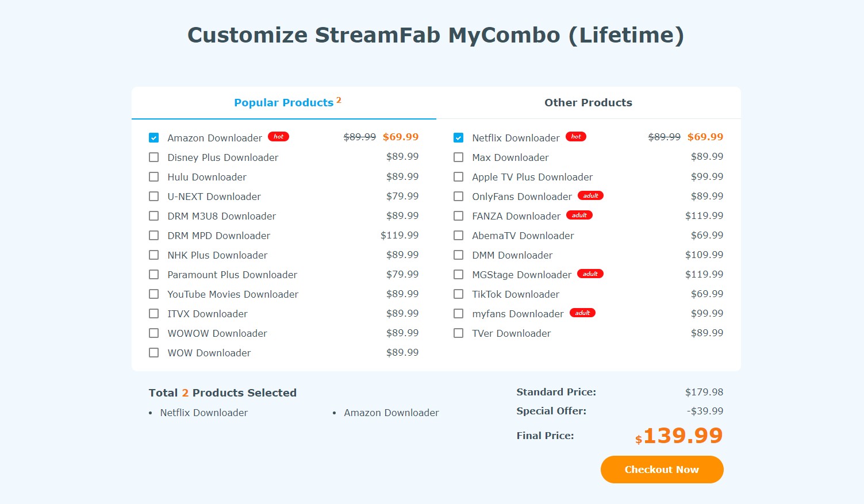This screenshot has height=504, width=864.
Task: Click the adult badge next to FANZA Downloader
Action: point(579,215)
